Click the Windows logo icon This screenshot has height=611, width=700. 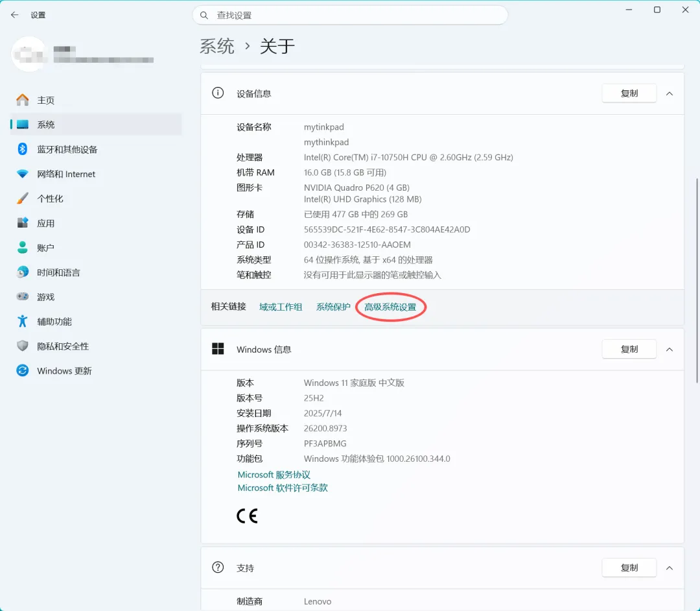(x=218, y=349)
